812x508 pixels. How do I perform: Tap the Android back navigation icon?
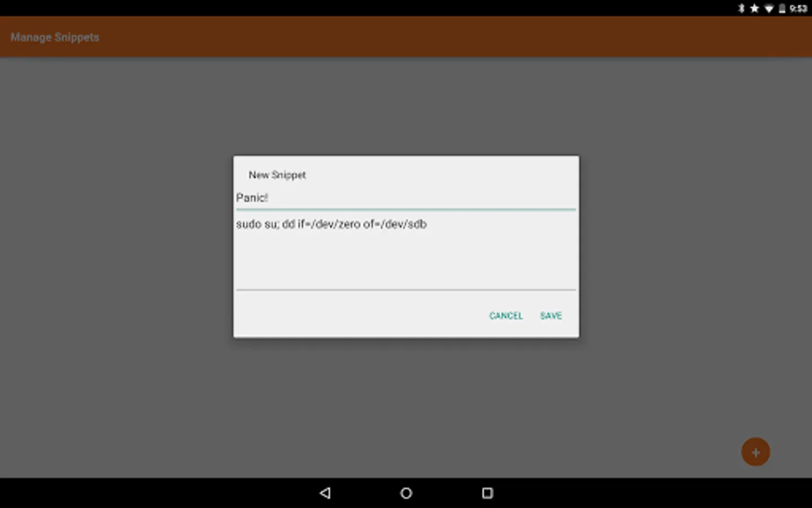(325, 493)
